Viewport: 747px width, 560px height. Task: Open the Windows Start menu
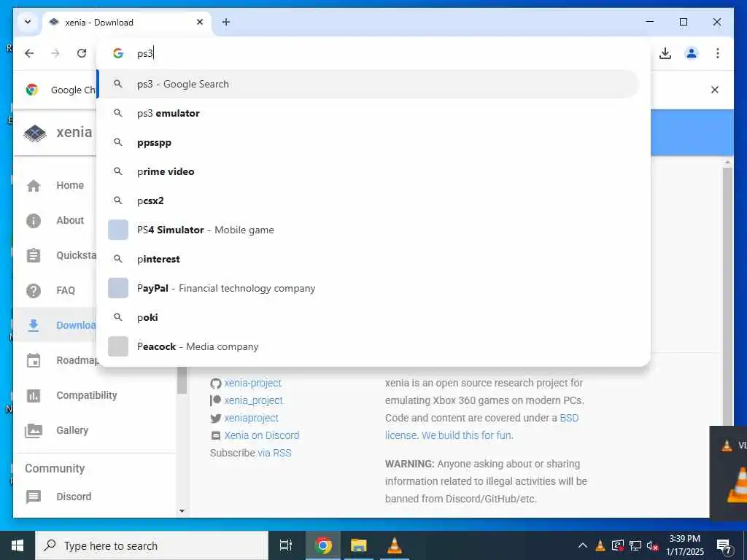(x=18, y=545)
